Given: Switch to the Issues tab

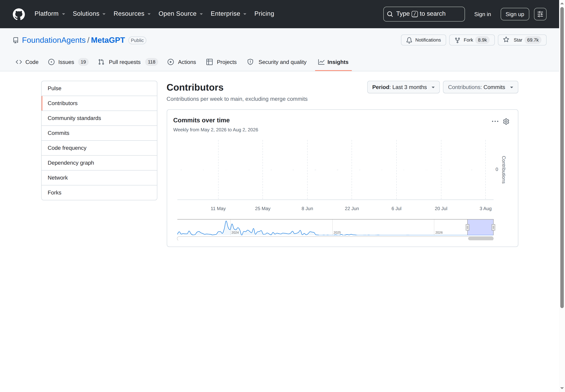Looking at the screenshot, I should (x=68, y=62).
